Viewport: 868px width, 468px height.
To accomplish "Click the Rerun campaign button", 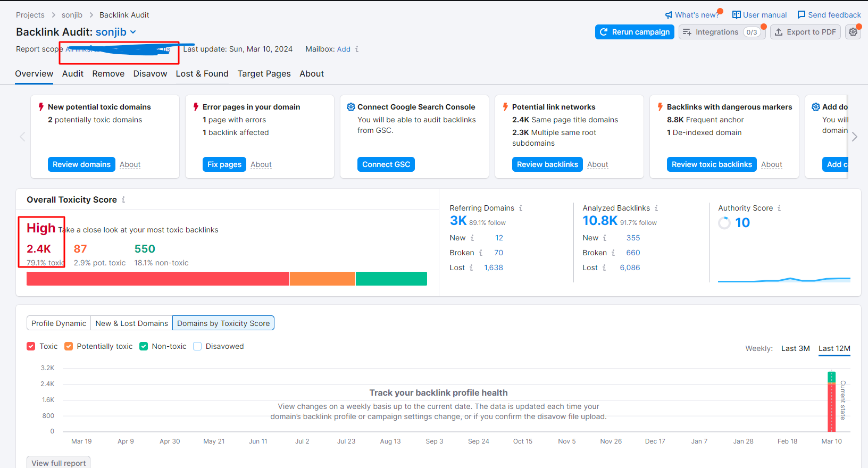I will pyautogui.click(x=635, y=32).
